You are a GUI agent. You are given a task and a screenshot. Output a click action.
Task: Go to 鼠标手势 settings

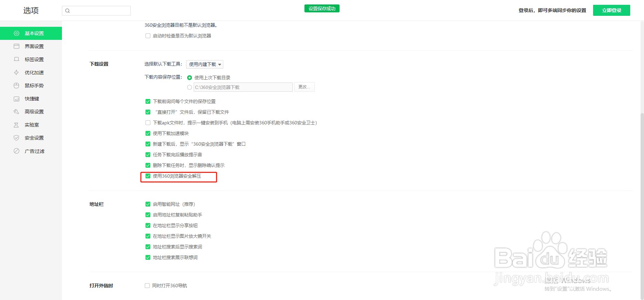click(x=31, y=86)
